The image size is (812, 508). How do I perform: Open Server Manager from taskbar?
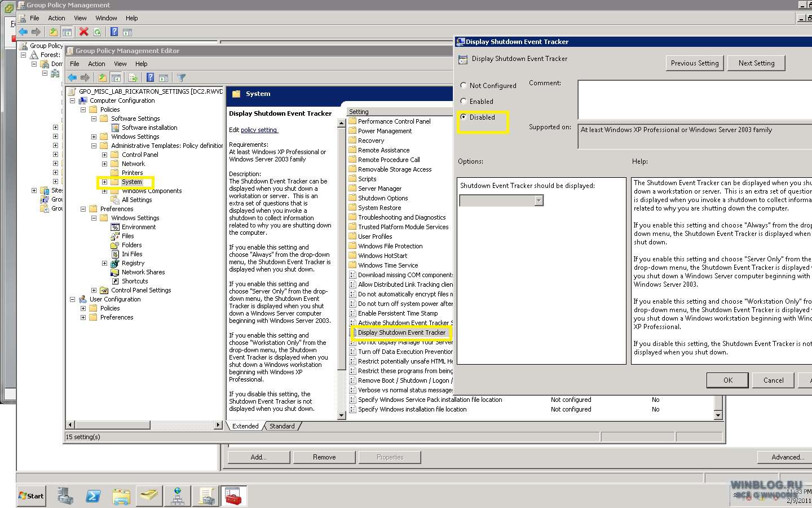pyautogui.click(x=65, y=496)
